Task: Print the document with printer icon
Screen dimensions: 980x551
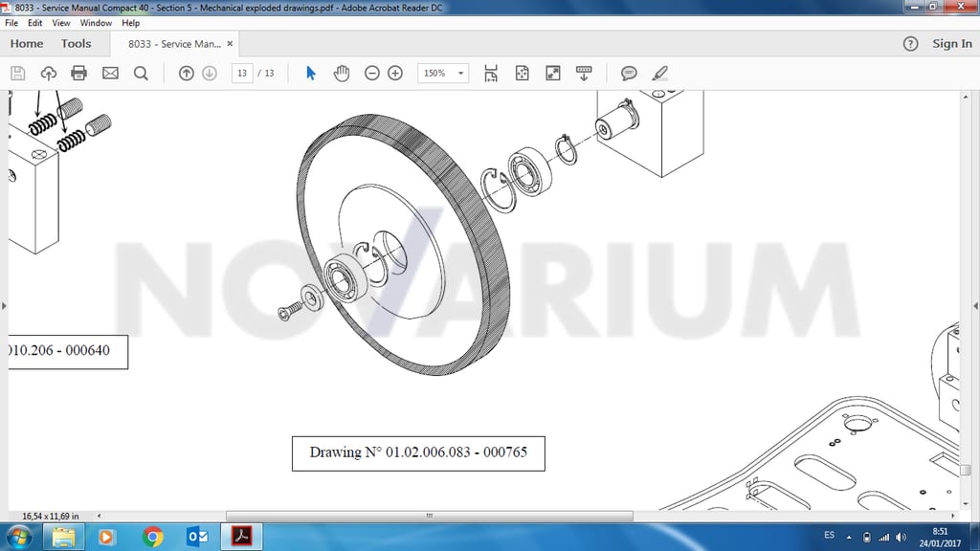Action: coord(78,73)
